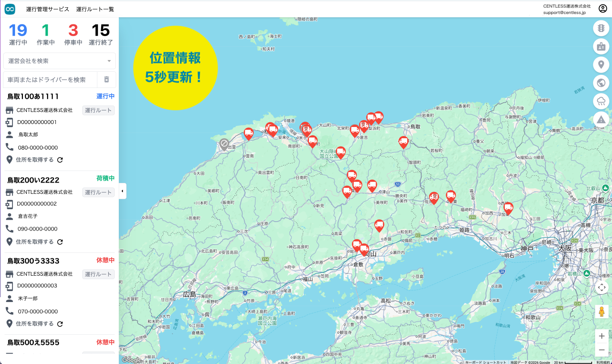Open 運行ルート for 鳥取200い2222
The width and height of the screenshot is (612, 364).
pos(98,192)
